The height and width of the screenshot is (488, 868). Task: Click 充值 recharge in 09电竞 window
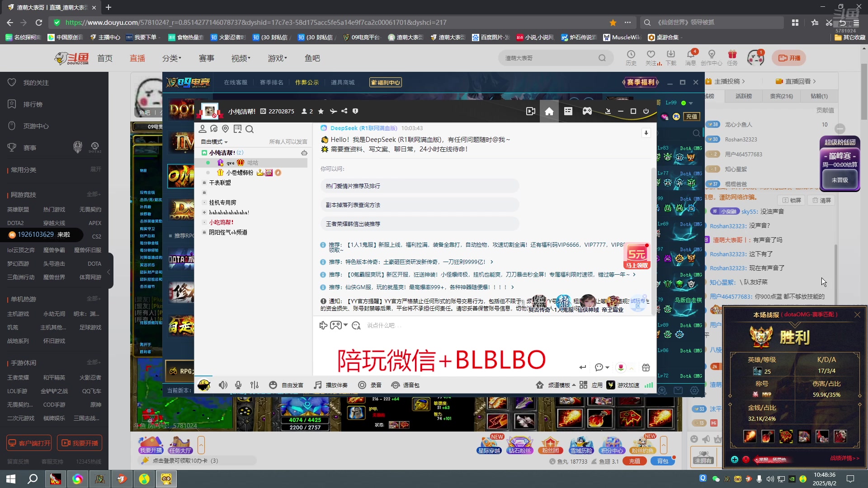pyautogui.click(x=692, y=117)
